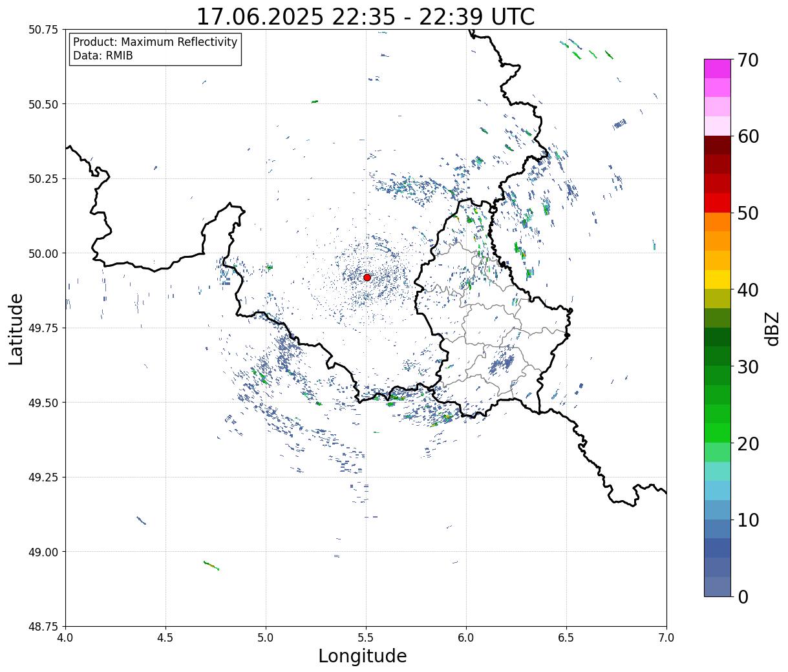Click the bright green colorbar swatch above 20
The image size is (788, 672).
718,433
